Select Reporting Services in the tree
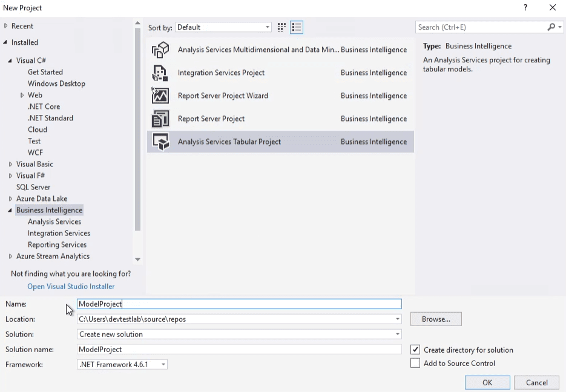The image size is (566, 392). point(57,244)
